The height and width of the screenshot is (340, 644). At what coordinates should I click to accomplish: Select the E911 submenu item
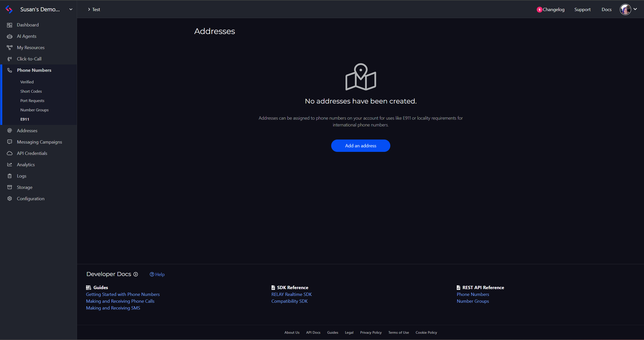[25, 119]
